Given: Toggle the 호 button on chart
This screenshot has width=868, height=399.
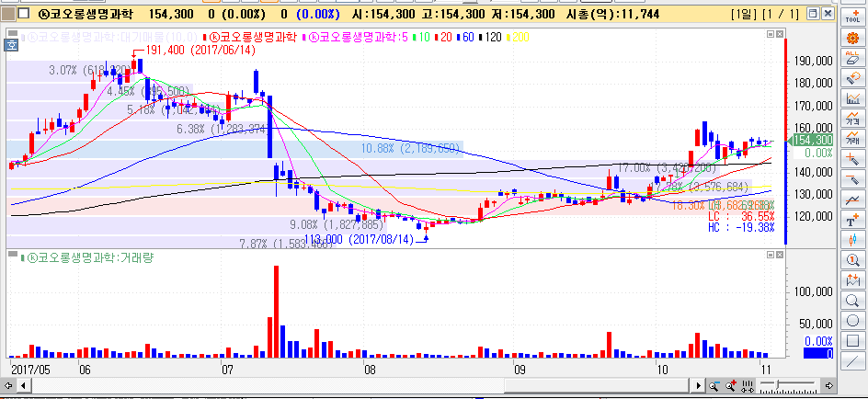Looking at the screenshot, I should tap(12, 43).
